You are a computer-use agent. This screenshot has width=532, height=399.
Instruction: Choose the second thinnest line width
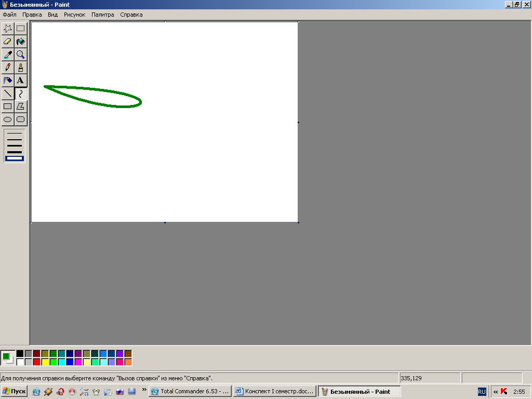click(14, 139)
